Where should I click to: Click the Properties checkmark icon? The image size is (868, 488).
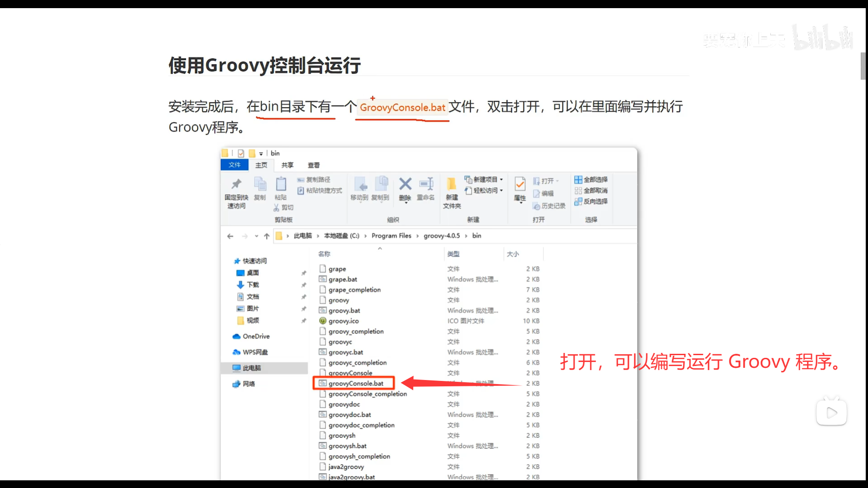pos(520,184)
